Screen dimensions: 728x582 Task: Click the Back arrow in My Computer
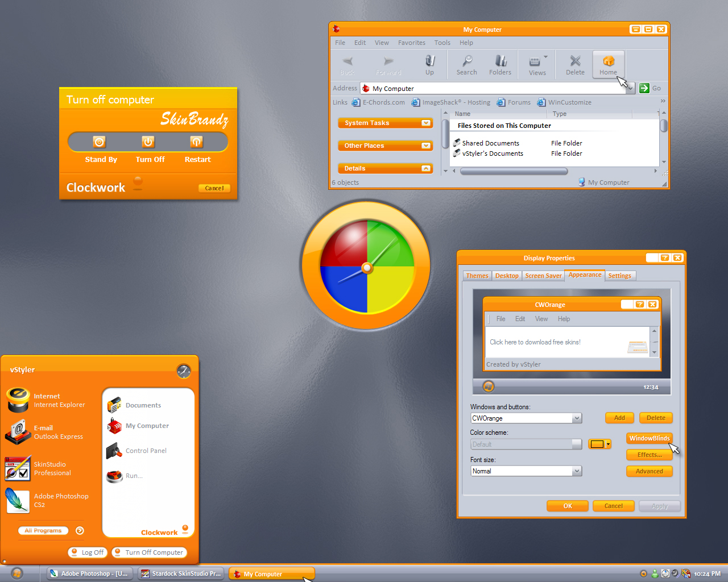[x=348, y=64]
